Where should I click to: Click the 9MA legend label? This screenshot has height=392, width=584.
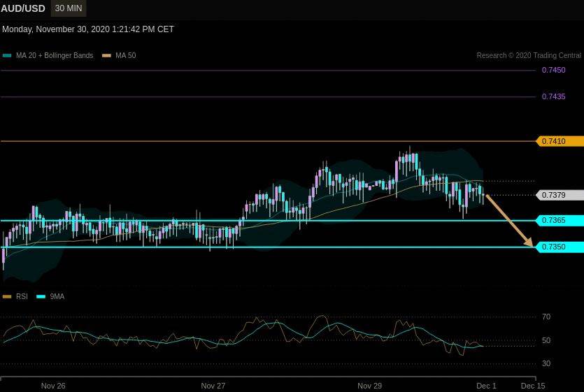tap(57, 296)
